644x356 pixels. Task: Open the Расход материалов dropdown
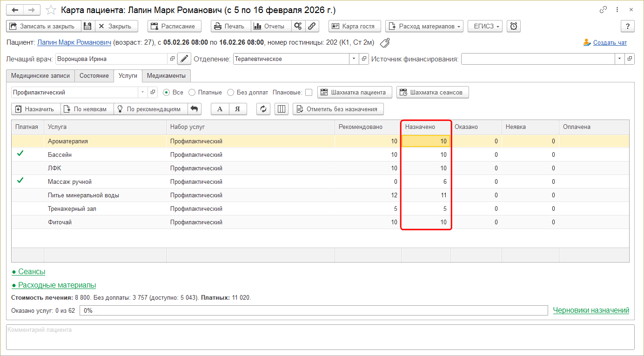pos(424,26)
